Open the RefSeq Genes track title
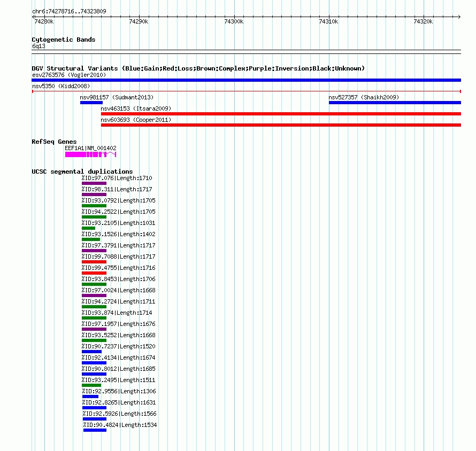This screenshot has height=451, width=476. pos(54,142)
